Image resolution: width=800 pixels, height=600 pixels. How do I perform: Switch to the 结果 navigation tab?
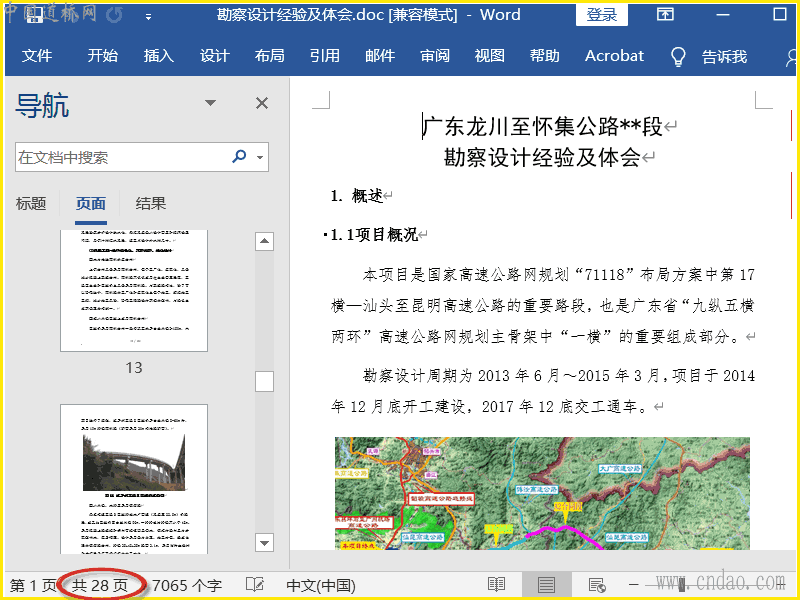tap(151, 204)
